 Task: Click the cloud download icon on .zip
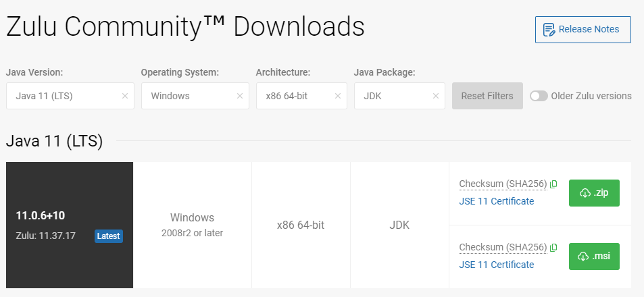coord(585,193)
